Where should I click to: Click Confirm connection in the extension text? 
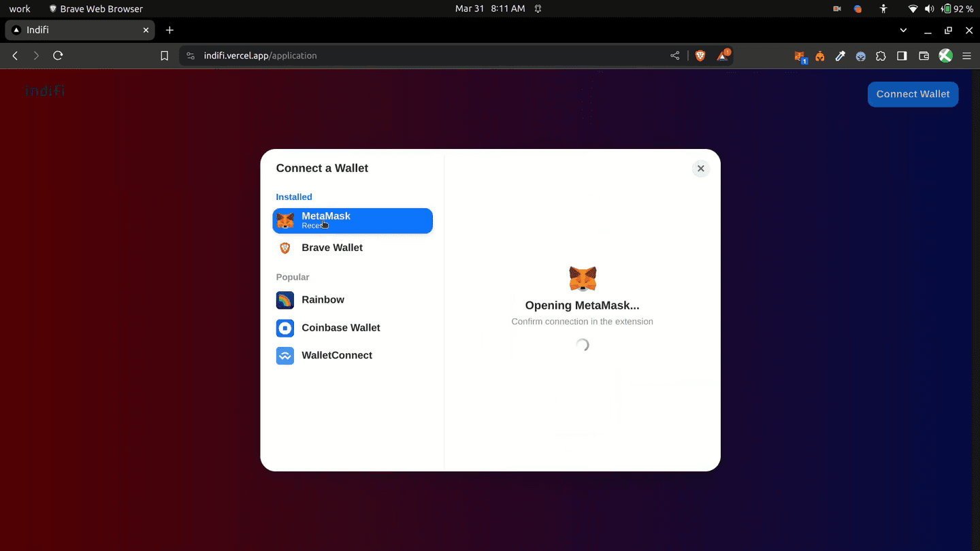click(x=583, y=322)
